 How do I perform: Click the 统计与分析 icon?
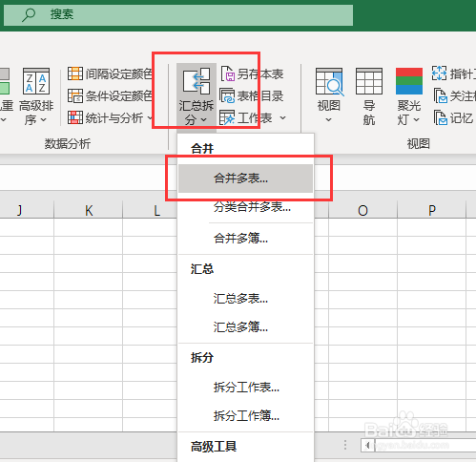75,117
